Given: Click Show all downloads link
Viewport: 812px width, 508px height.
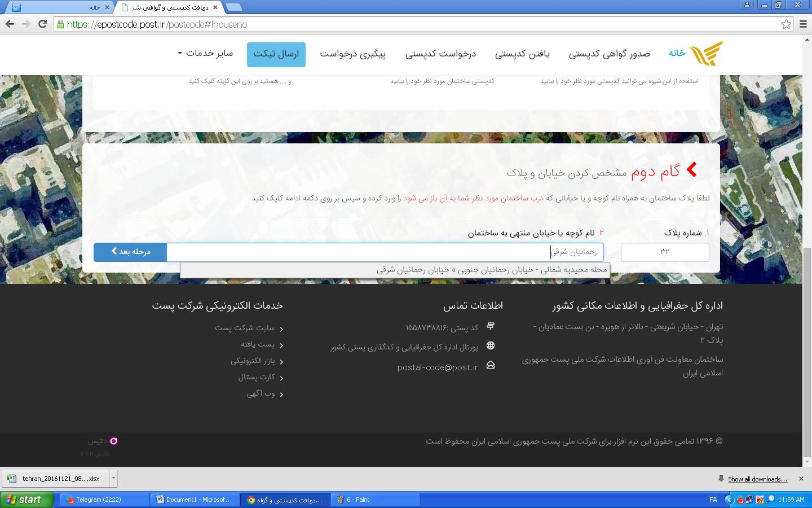Looking at the screenshot, I should (757, 479).
